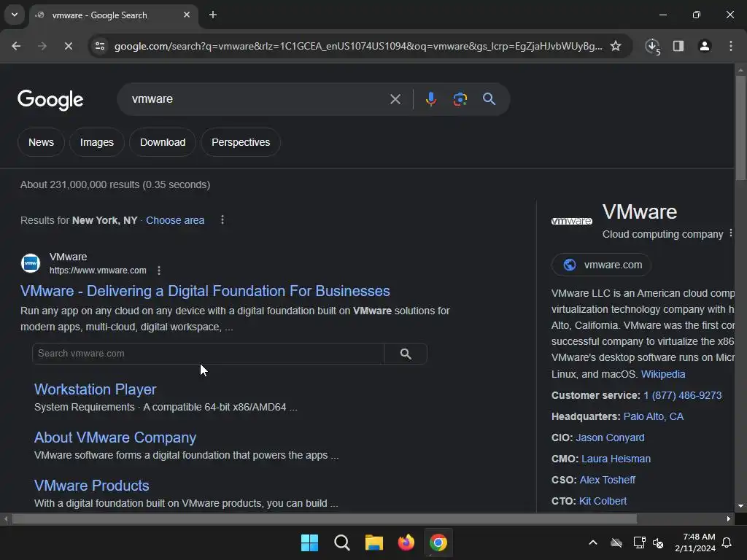
Task: Select the Download filter chip
Action: pyautogui.click(x=163, y=142)
